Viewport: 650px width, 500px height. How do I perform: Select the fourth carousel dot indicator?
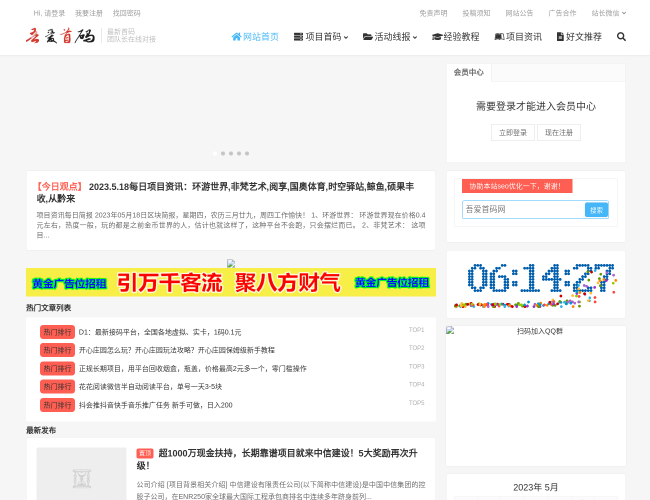click(239, 153)
